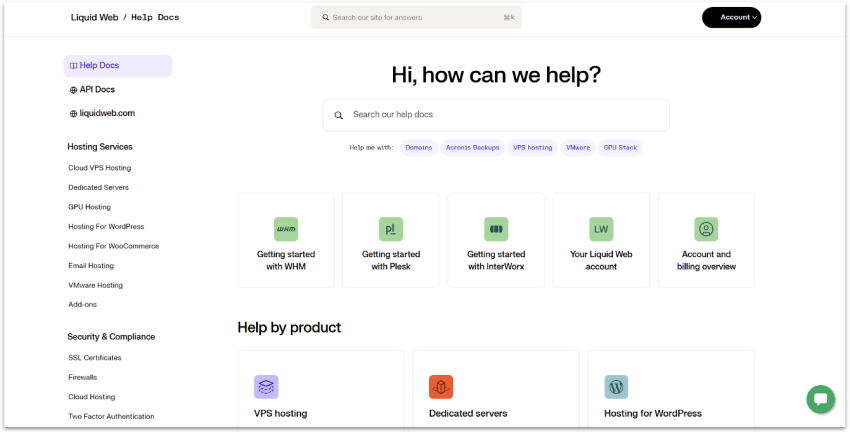
Task: Click the globe icon beside liquidweb.com
Action: pyautogui.click(x=73, y=114)
